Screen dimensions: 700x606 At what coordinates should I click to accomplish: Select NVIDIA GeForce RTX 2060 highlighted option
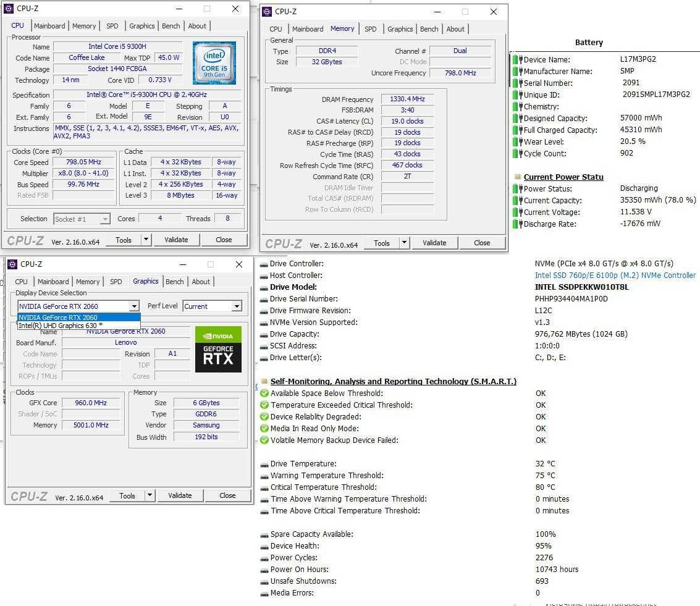[78, 318]
